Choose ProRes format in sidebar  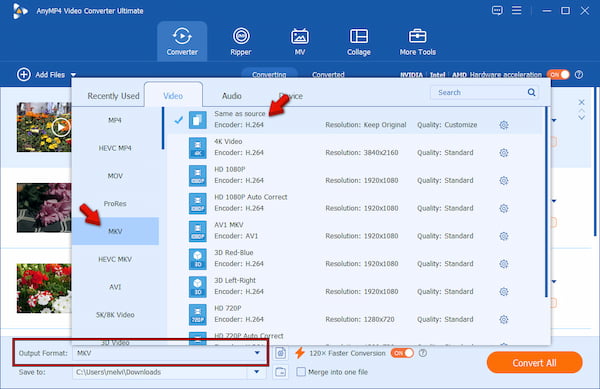(115, 203)
